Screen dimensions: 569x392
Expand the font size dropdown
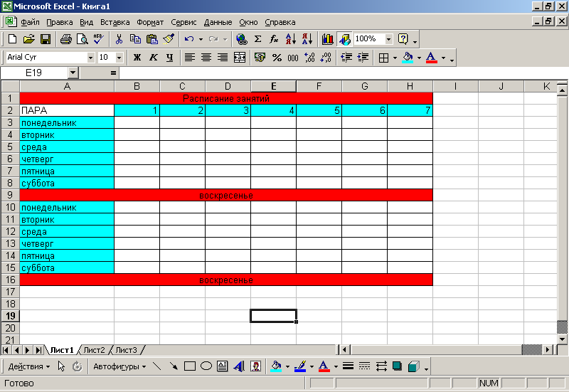point(119,58)
